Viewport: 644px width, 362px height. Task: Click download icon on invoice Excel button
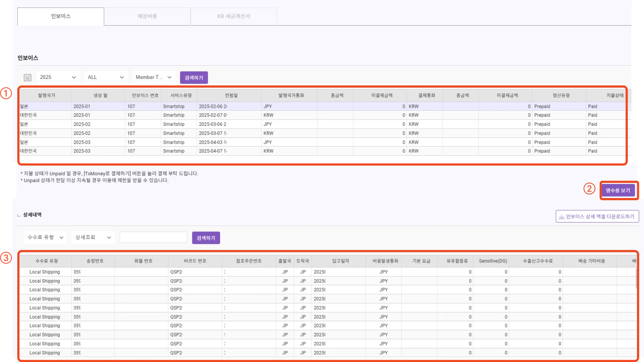pyautogui.click(x=561, y=217)
